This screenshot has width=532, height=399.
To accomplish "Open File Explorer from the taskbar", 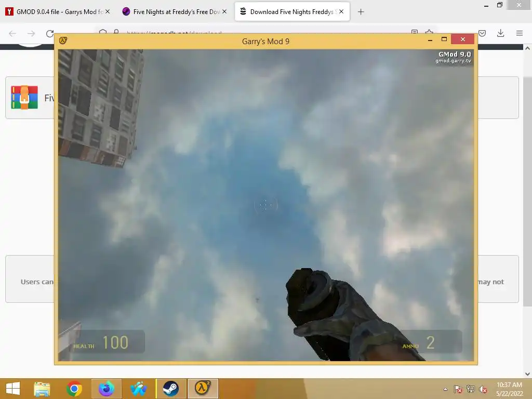I will 42,389.
